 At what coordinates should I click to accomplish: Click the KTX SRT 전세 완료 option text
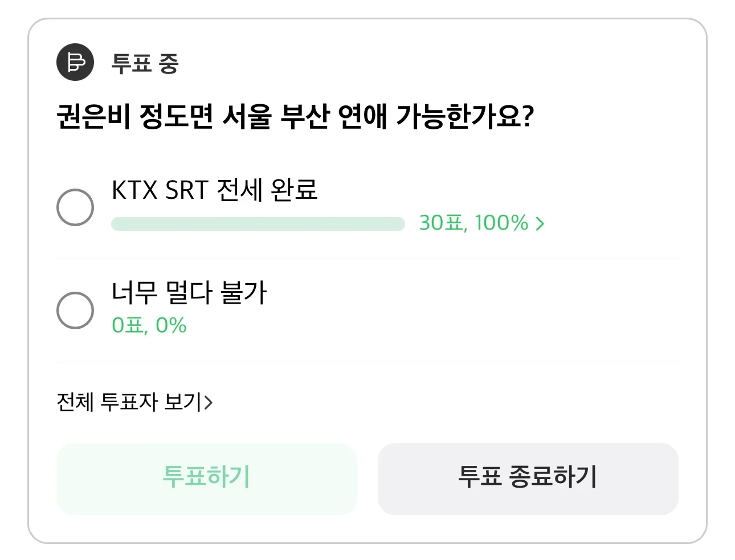(214, 190)
